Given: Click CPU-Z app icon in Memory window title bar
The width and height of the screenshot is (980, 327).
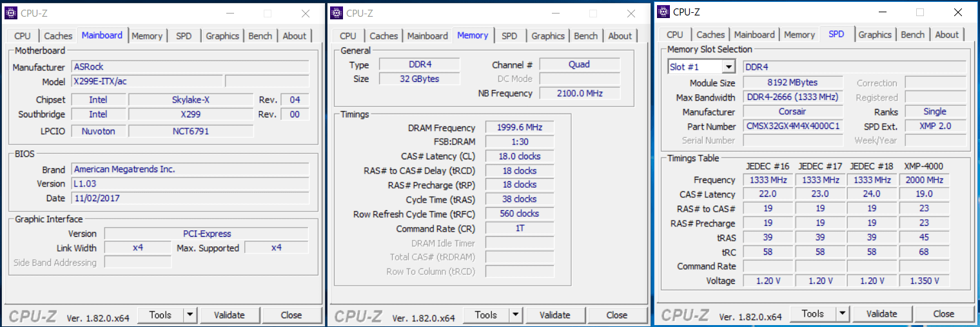Looking at the screenshot, I should point(337,13).
